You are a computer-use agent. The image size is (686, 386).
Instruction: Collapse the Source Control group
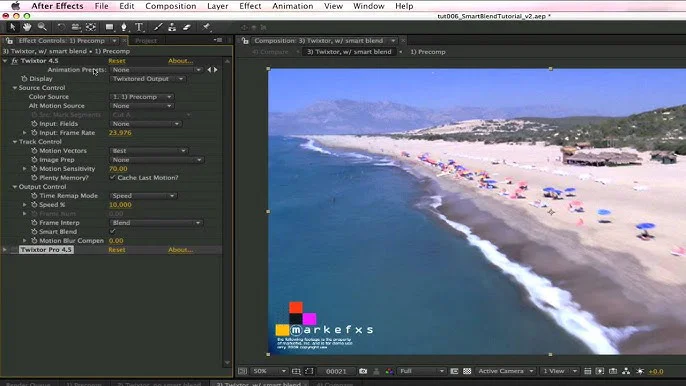14,88
